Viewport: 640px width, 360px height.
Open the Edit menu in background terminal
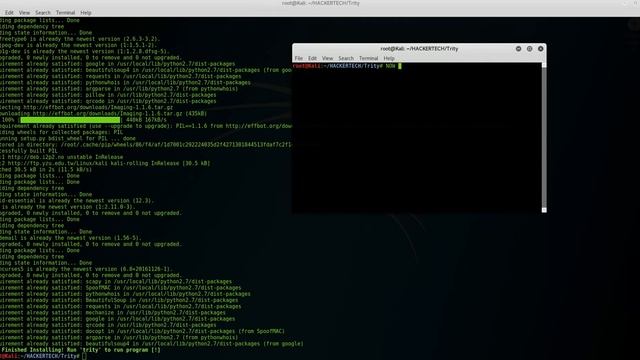point(9,13)
